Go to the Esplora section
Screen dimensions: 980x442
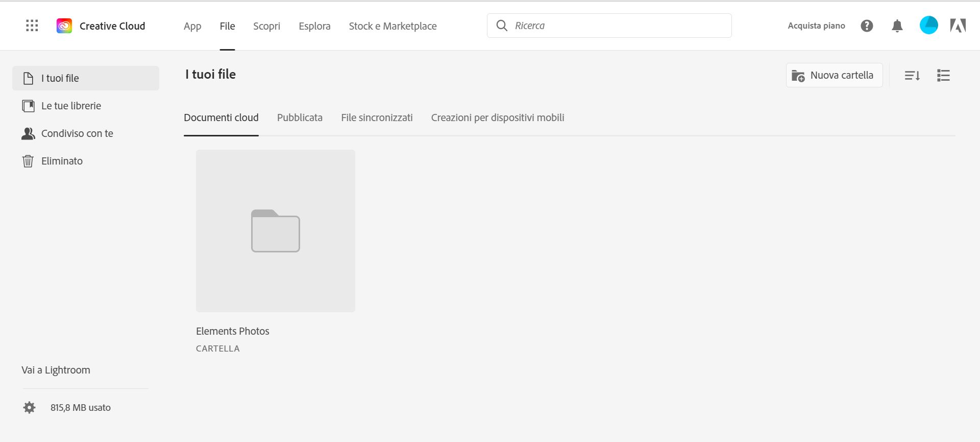pos(314,26)
